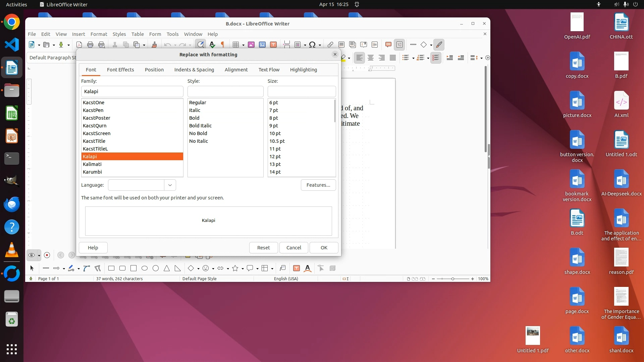Toggle Show Track Changes eye button
The width and height of the screenshot is (644, 362).
[x=32, y=255]
